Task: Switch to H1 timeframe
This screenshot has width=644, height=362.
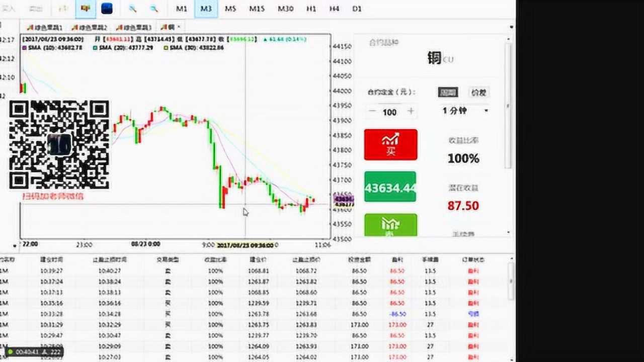Action: click(x=311, y=9)
